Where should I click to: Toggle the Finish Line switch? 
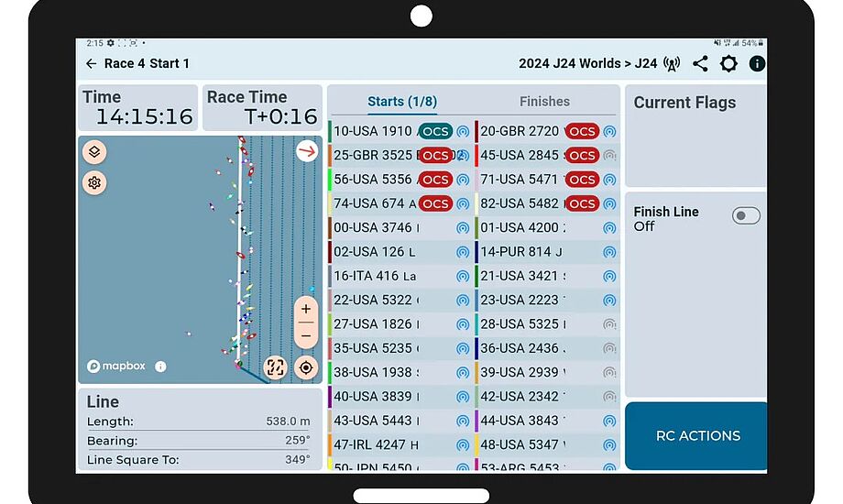pyautogui.click(x=746, y=216)
